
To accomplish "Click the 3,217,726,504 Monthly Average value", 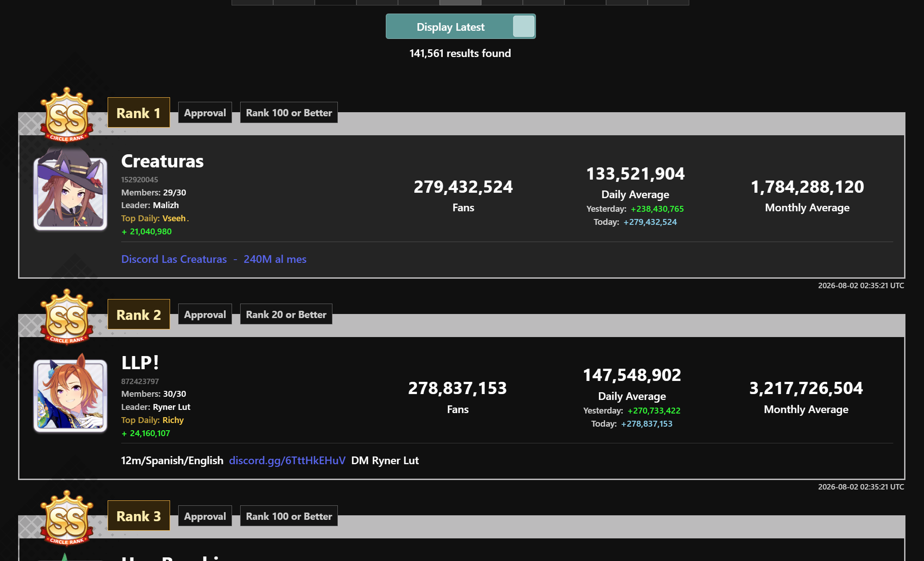I will pyautogui.click(x=806, y=388).
